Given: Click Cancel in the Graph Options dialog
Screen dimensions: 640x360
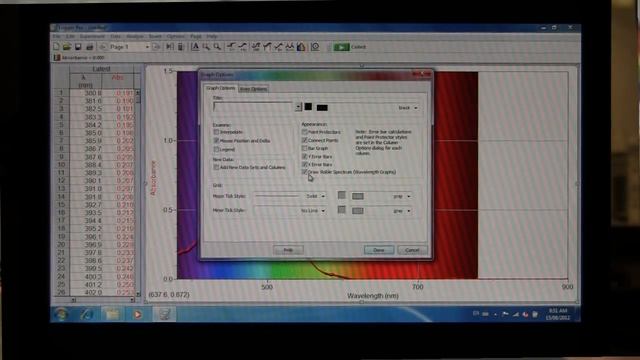Looking at the screenshot, I should pos(412,250).
